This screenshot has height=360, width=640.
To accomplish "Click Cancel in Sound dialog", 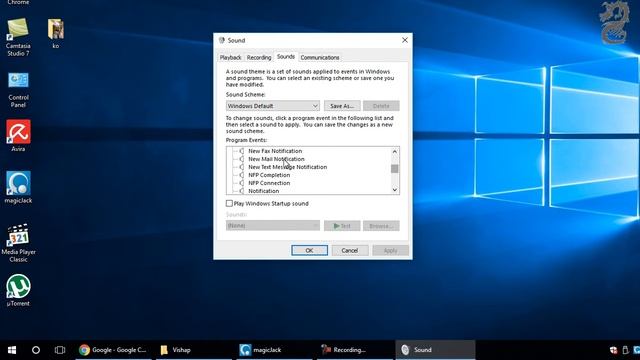I will pyautogui.click(x=350, y=250).
